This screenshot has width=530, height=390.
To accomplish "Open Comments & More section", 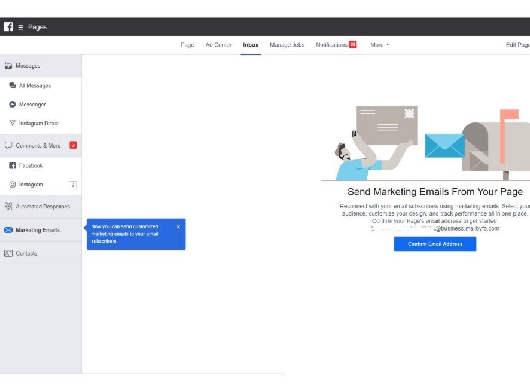I will coord(41,145).
